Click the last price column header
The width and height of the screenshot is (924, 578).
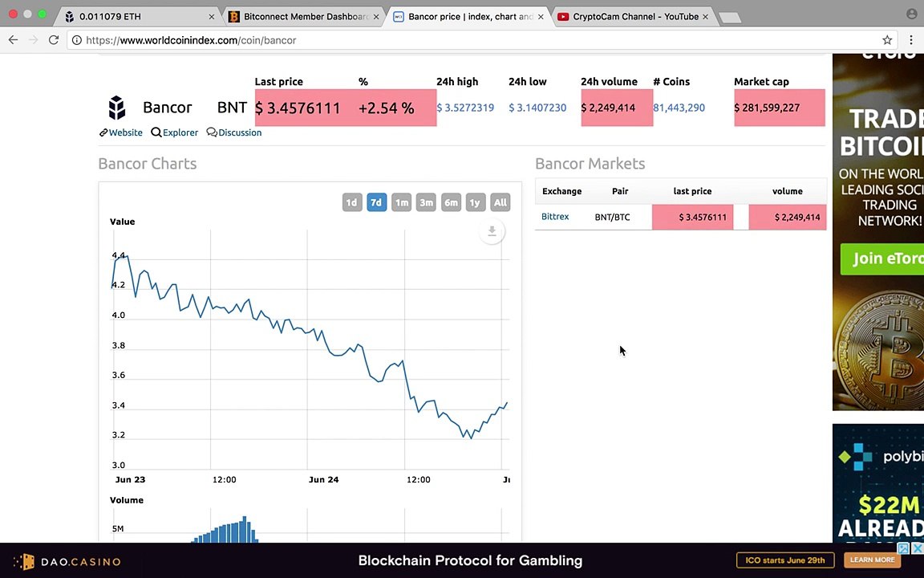tap(692, 191)
